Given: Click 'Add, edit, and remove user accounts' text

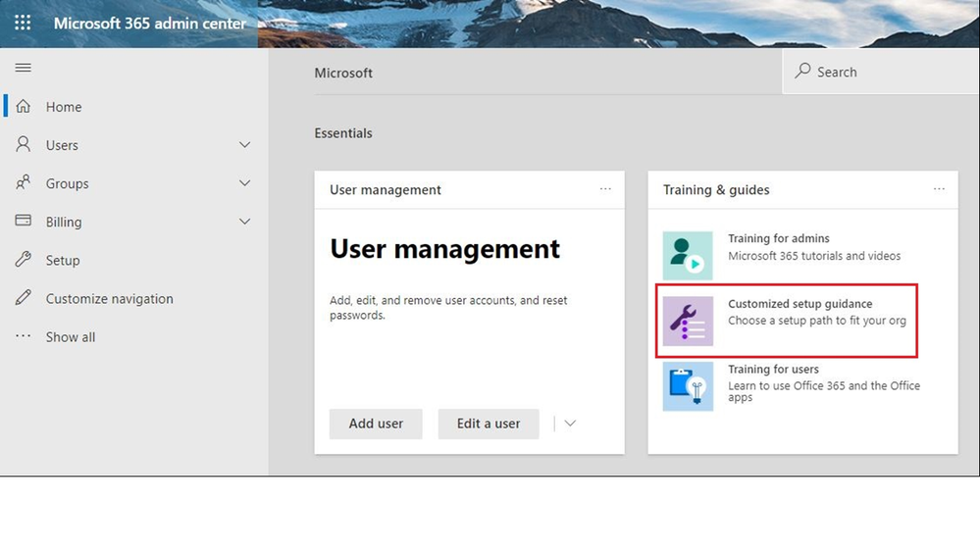Looking at the screenshot, I should pyautogui.click(x=448, y=307).
